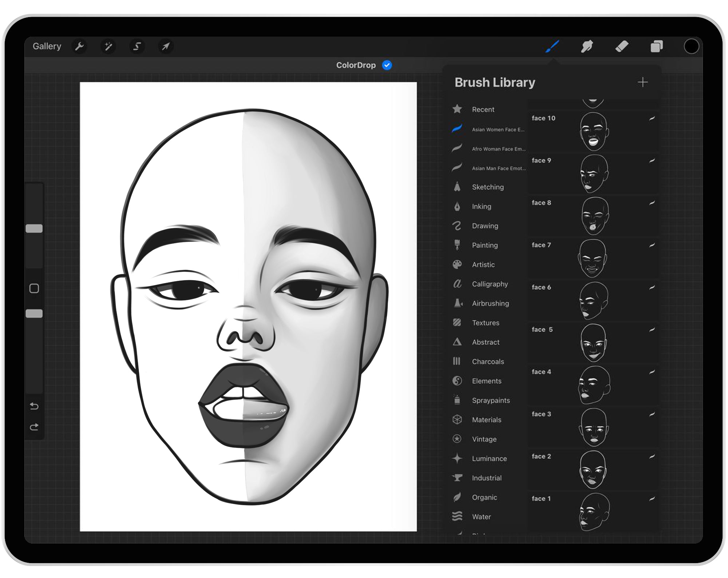Select the Eraser tool
Screen dimensions: 728x578
pos(622,47)
